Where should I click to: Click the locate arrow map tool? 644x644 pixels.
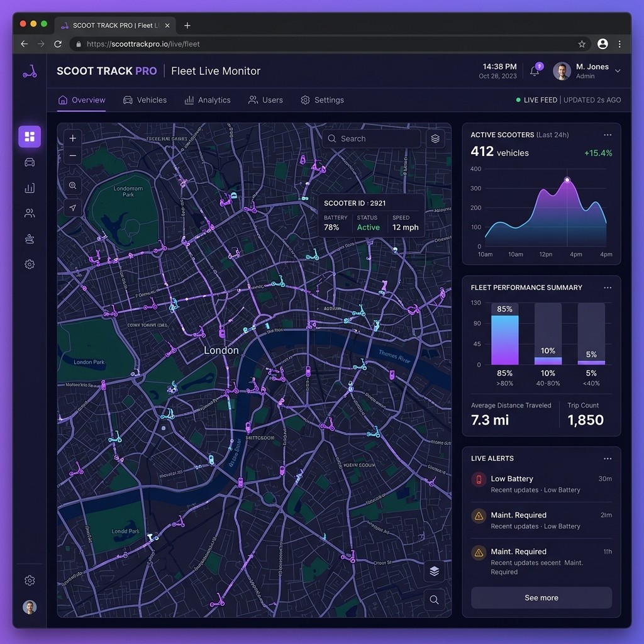pos(73,208)
